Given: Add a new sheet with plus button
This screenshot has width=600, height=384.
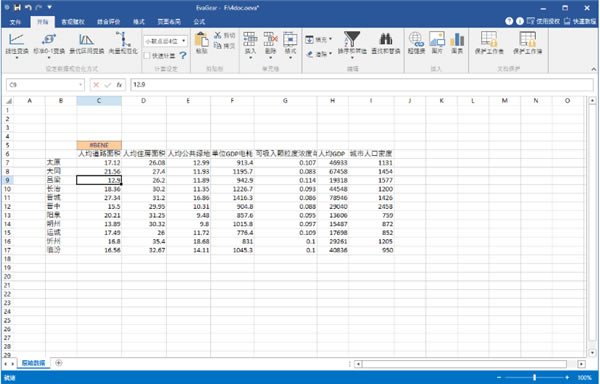Looking at the screenshot, I should [59, 363].
